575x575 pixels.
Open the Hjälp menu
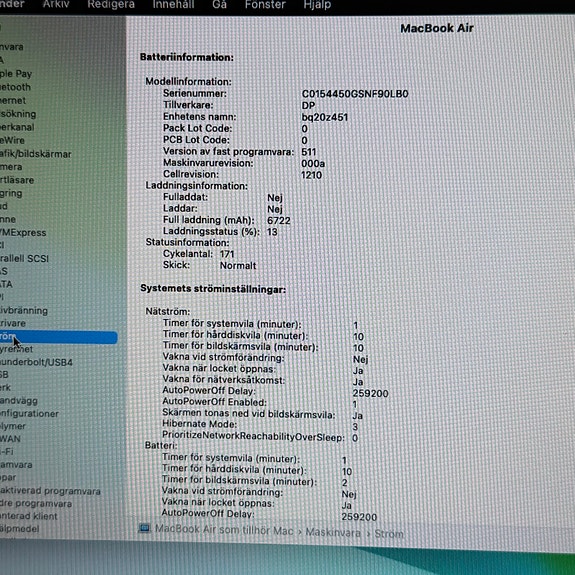(x=317, y=4)
